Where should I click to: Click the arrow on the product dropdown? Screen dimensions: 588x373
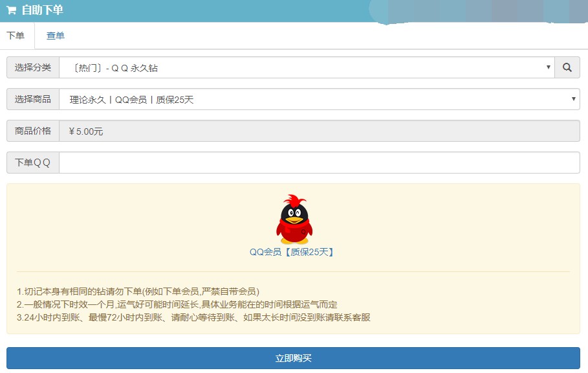573,99
